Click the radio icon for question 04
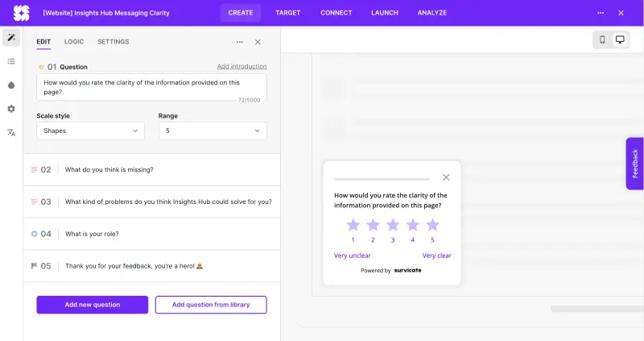This screenshot has width=644, height=341. [35, 234]
